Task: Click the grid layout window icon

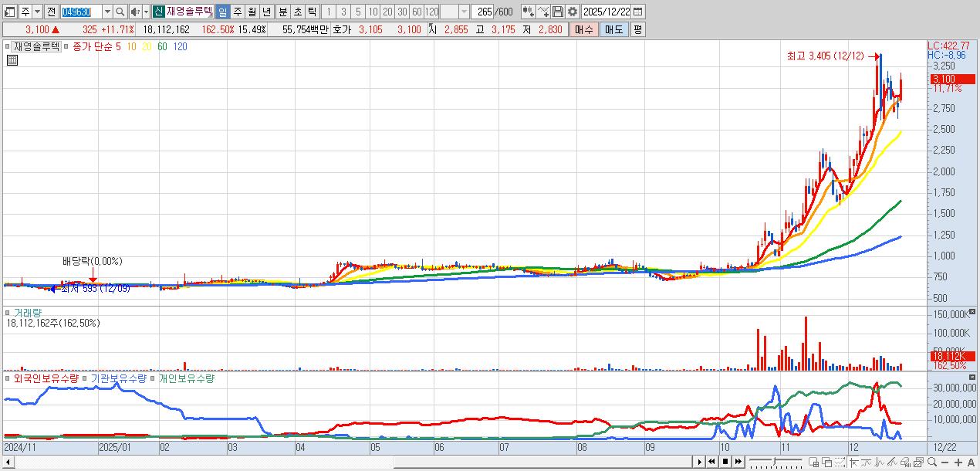Action: click(813, 462)
